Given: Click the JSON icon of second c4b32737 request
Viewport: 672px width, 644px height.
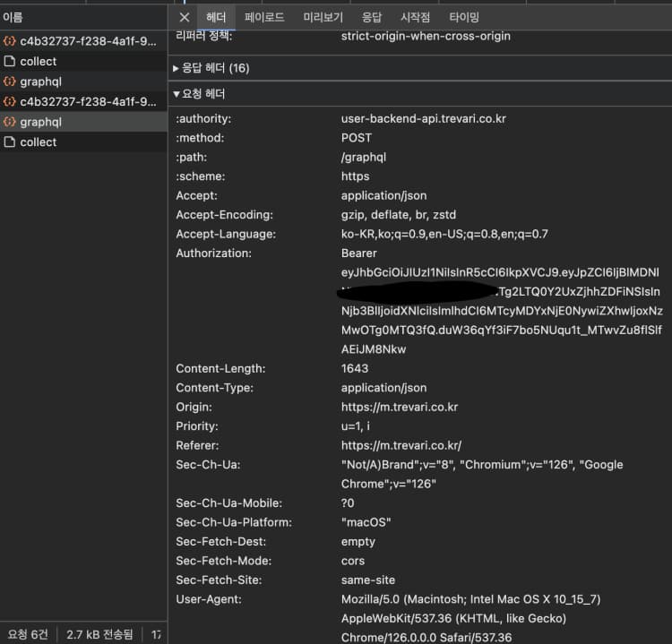Looking at the screenshot, I should (x=10, y=101).
